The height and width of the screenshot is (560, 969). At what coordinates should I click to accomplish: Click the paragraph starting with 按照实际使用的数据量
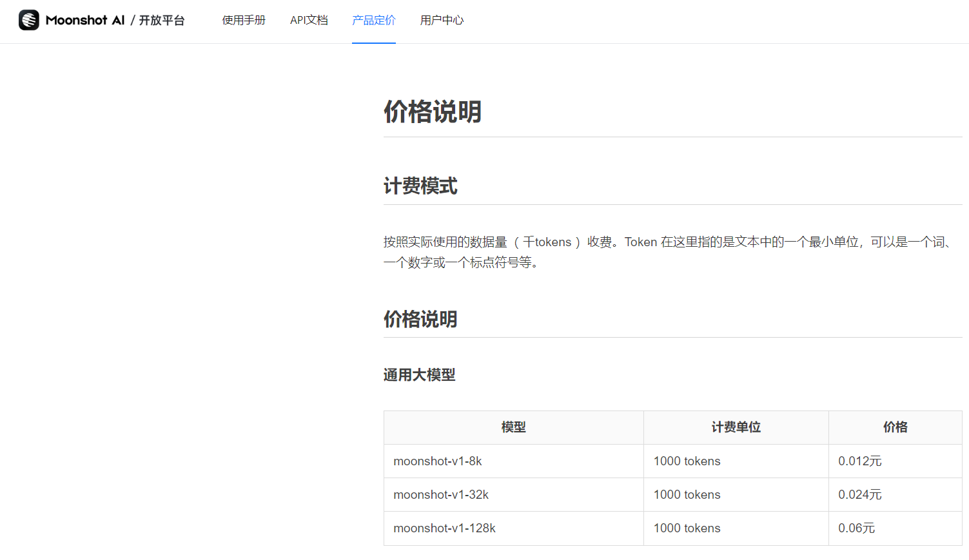669,252
